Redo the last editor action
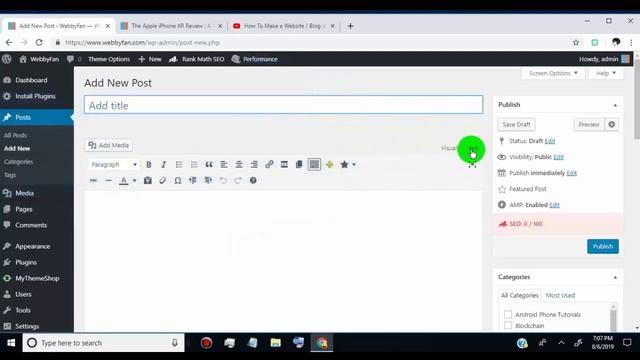Image resolution: width=640 pixels, height=360 pixels. [238, 180]
